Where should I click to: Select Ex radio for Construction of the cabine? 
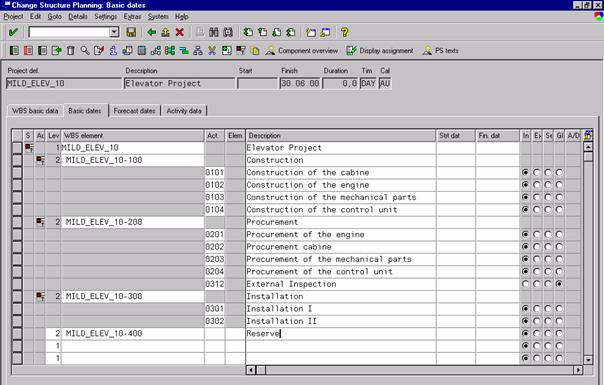coord(536,172)
